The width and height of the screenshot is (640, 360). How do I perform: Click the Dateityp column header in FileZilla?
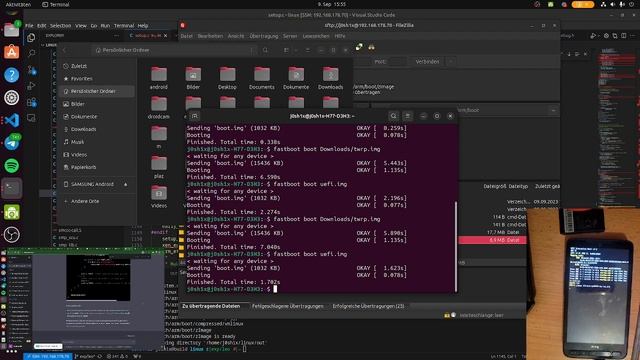[518, 186]
